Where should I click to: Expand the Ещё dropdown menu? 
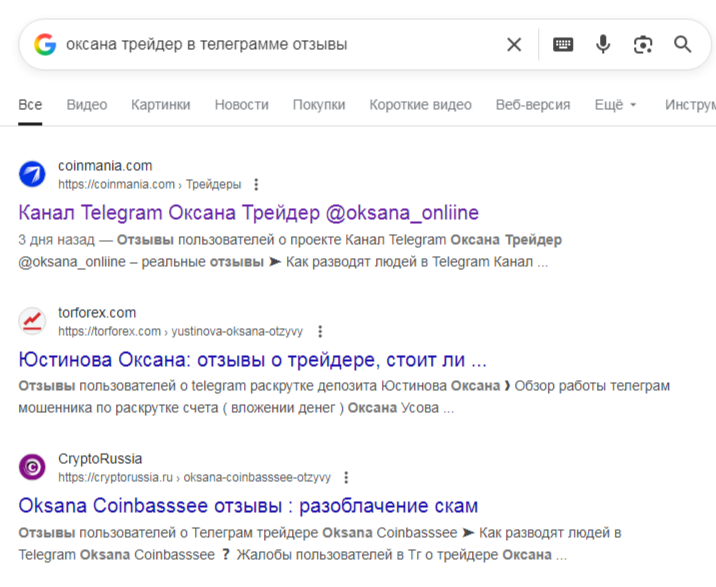615,105
